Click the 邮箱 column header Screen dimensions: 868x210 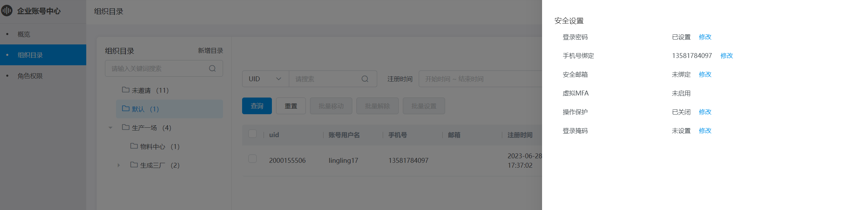pos(454,135)
